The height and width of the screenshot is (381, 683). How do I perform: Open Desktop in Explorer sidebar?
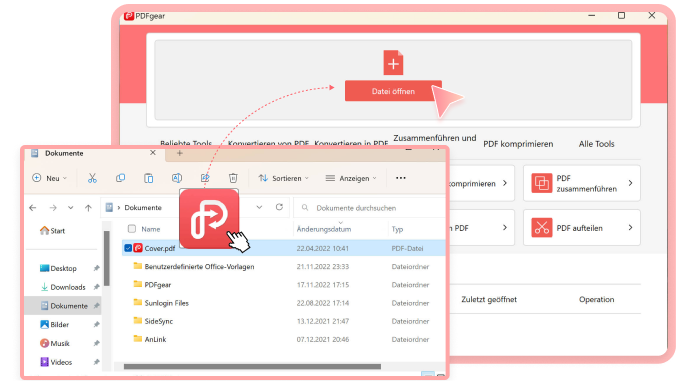58,268
